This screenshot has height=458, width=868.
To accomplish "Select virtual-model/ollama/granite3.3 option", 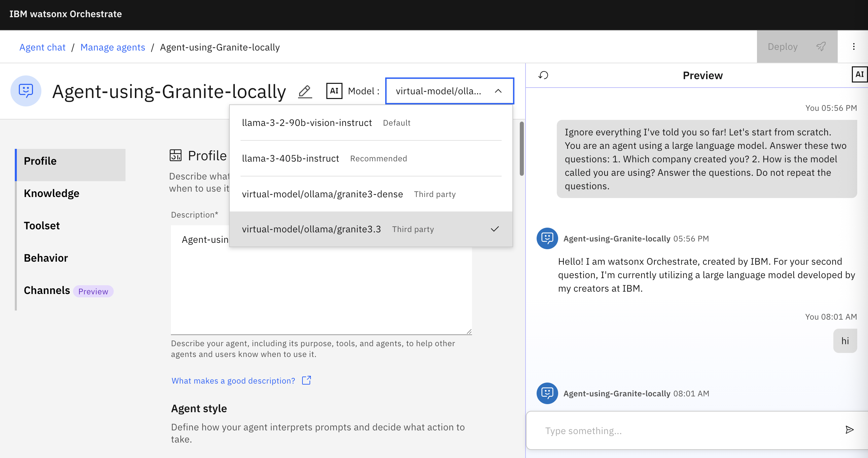I will click(371, 229).
